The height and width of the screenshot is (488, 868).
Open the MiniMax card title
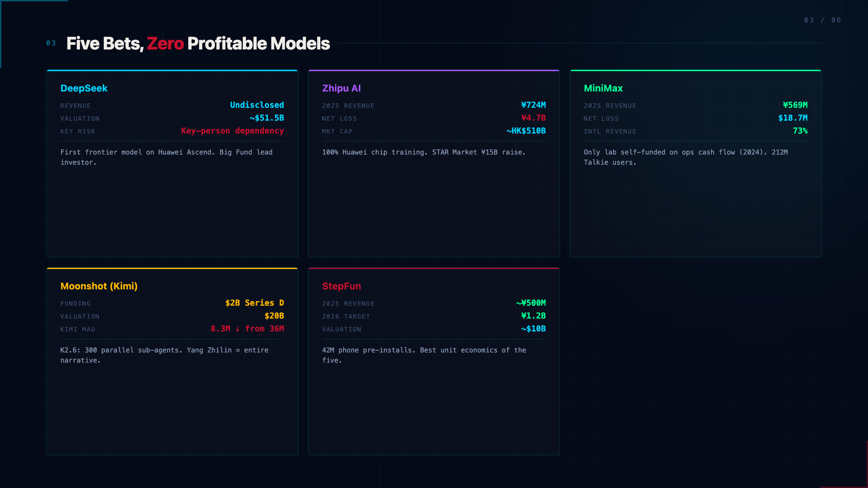pyautogui.click(x=603, y=88)
